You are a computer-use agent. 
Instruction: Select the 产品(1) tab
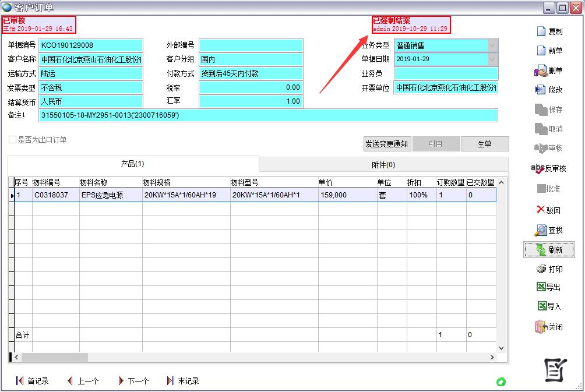[132, 164]
